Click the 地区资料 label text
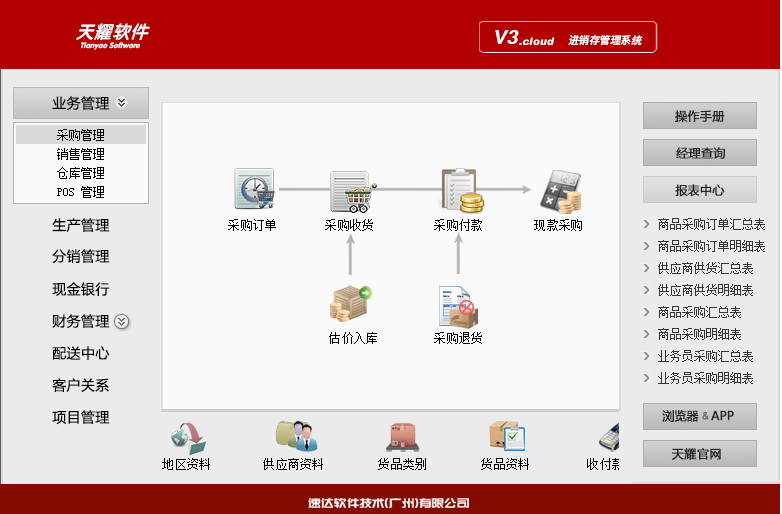This screenshot has height=514, width=782. click(186, 465)
